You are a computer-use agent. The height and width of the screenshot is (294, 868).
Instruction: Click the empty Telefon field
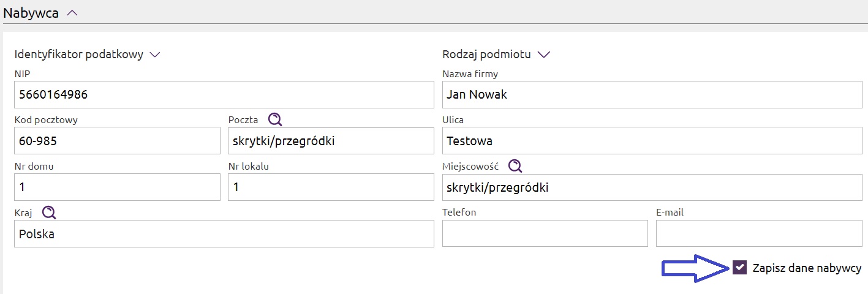click(x=545, y=233)
